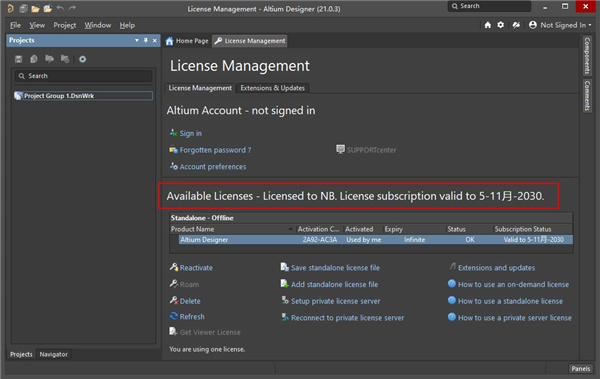This screenshot has width=600, height=379.
Task: Open the File menu
Action: coord(15,25)
